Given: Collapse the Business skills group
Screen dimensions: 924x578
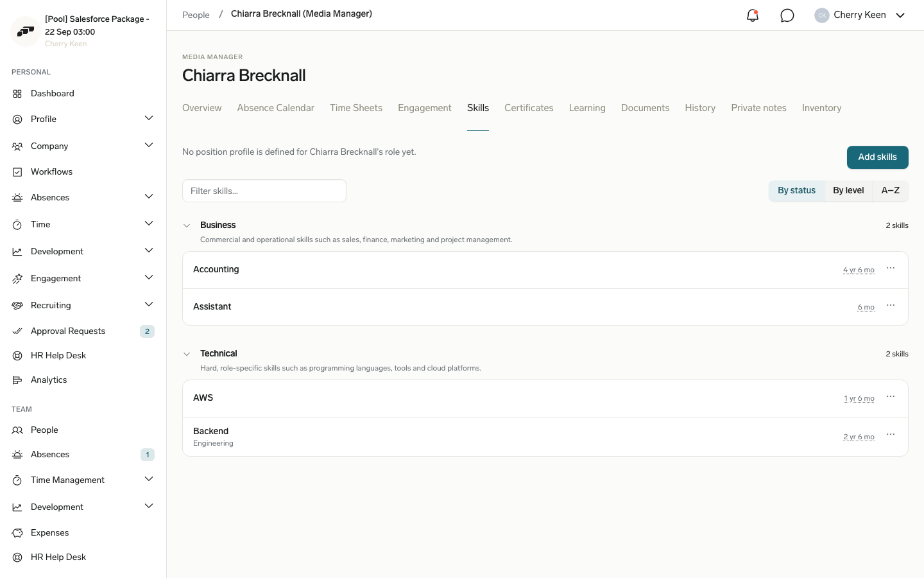Looking at the screenshot, I should (187, 225).
